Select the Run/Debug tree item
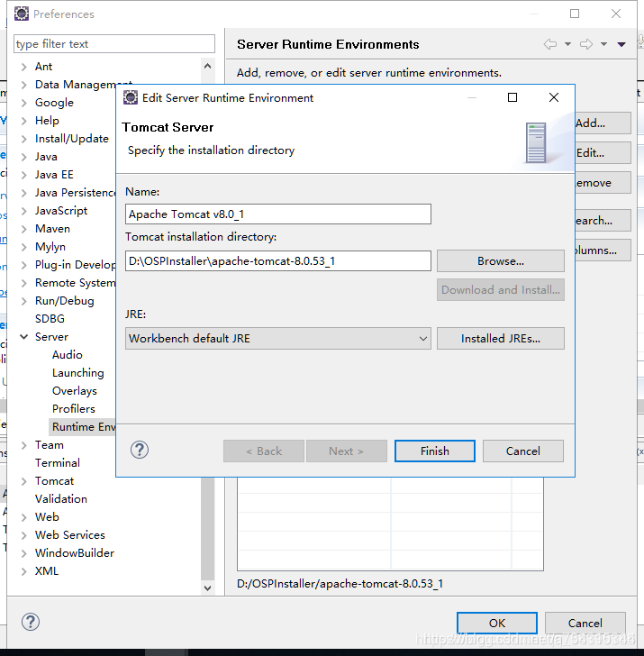The image size is (644, 656). (65, 301)
